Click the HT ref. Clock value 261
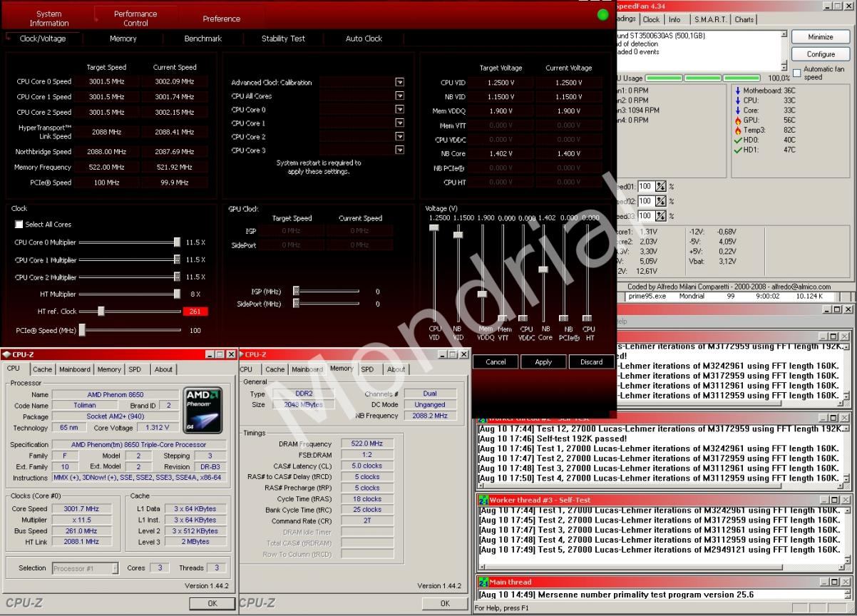The image size is (857, 616). tap(195, 312)
